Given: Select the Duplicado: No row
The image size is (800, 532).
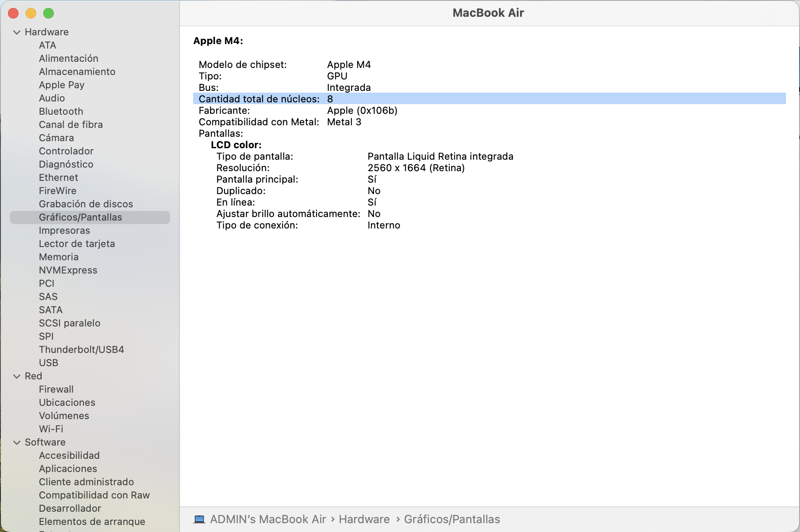Looking at the screenshot, I should pos(490,191).
